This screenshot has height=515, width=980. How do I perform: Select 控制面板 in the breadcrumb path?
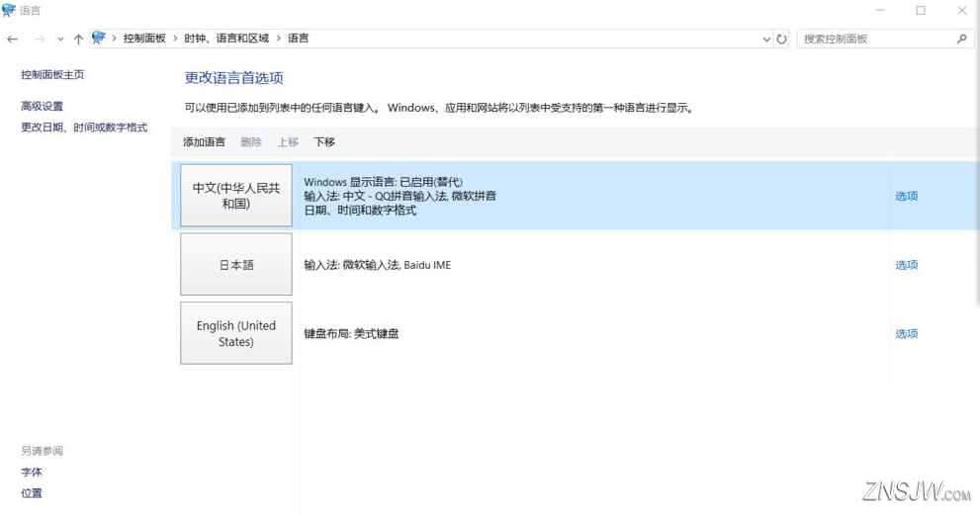[144, 39]
